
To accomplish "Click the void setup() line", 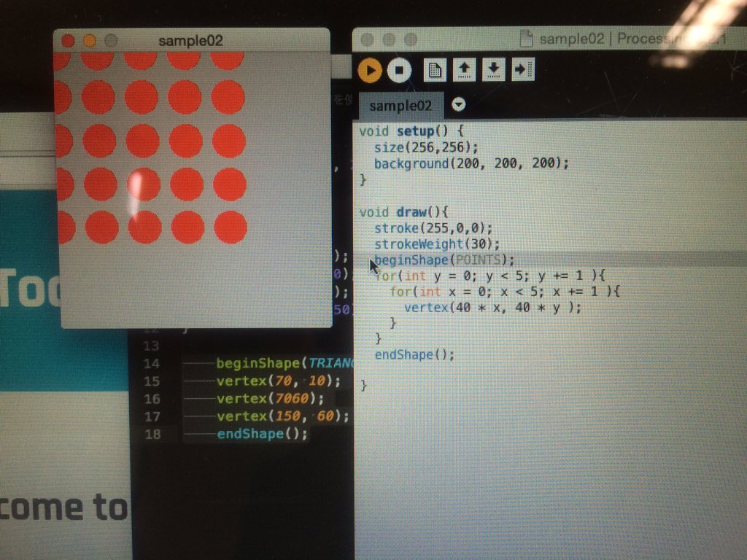I will 411,131.
